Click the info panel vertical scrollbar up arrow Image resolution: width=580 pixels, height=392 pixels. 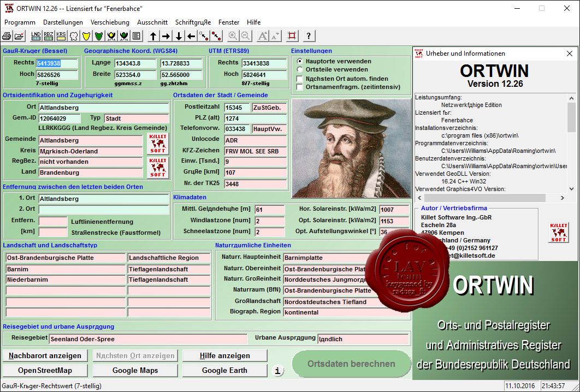(571, 98)
